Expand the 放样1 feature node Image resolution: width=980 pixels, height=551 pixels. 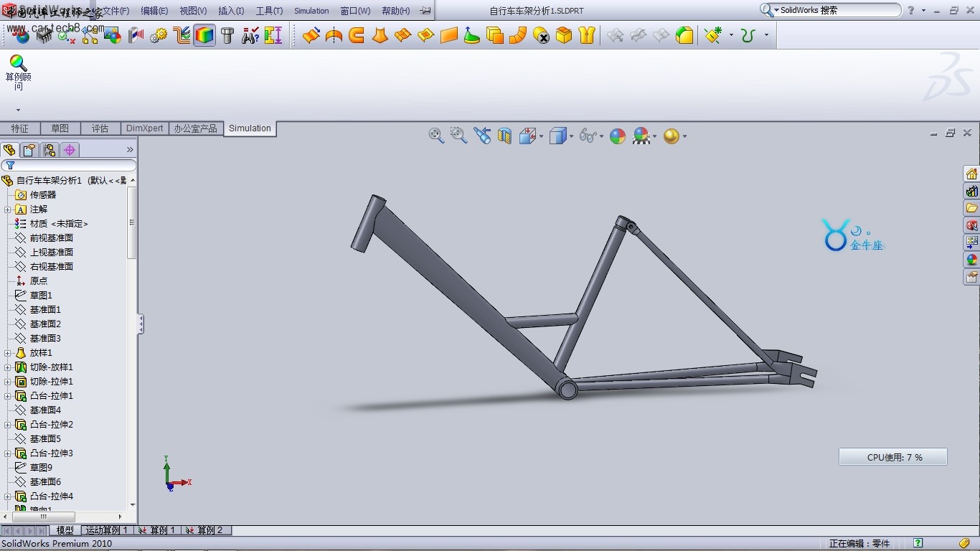[8, 353]
